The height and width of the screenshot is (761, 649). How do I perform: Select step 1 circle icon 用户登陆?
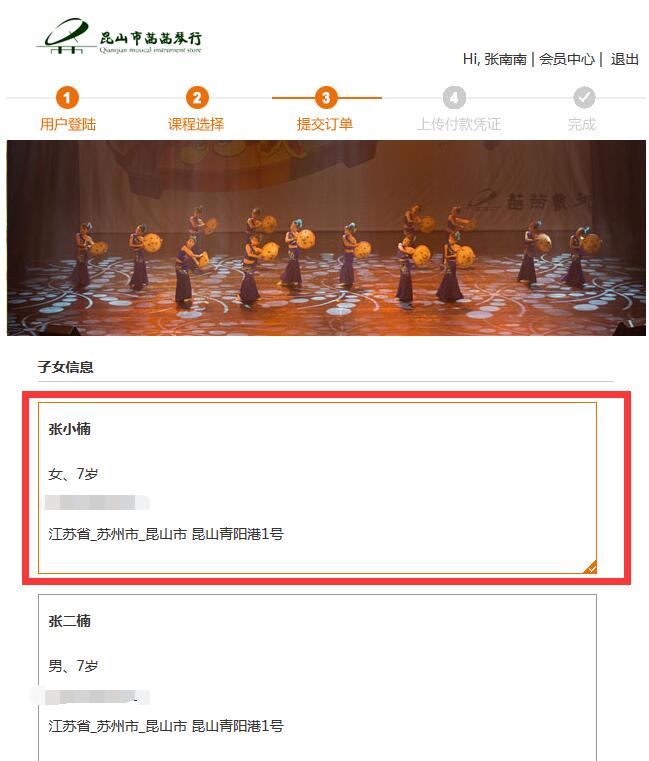67,98
